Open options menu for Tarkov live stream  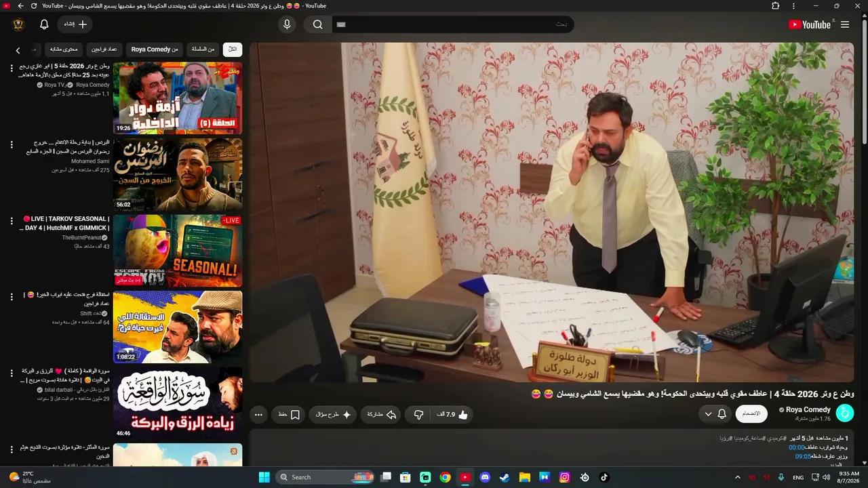(x=12, y=221)
